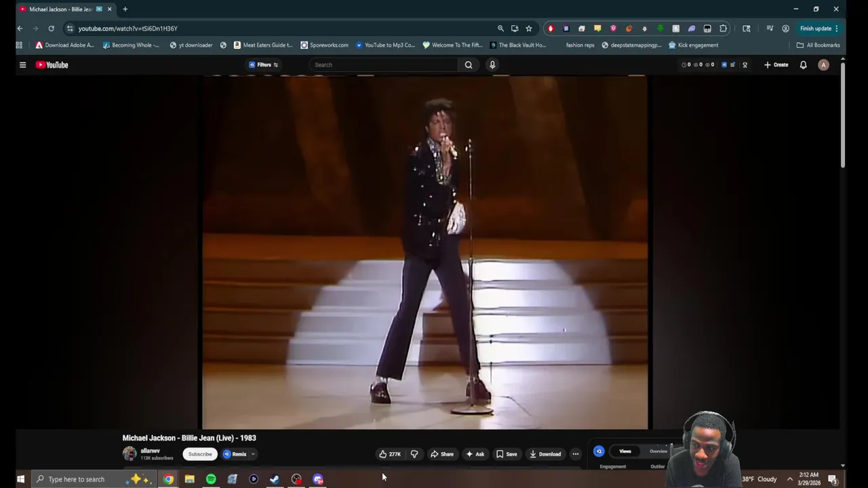
Task: Click the install app icon in address bar
Action: [515, 28]
